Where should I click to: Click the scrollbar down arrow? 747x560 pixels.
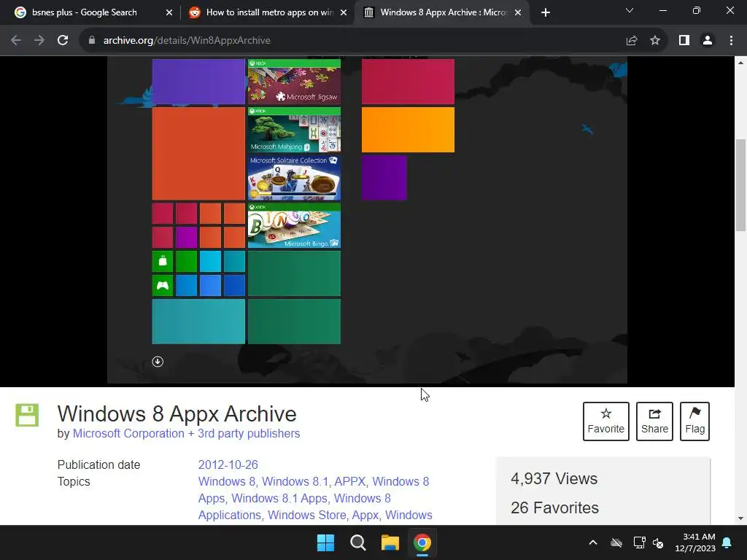point(740,518)
